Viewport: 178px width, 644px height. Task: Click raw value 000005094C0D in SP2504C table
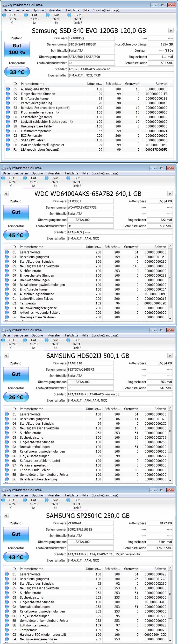pyautogui.click(x=155, y=635)
